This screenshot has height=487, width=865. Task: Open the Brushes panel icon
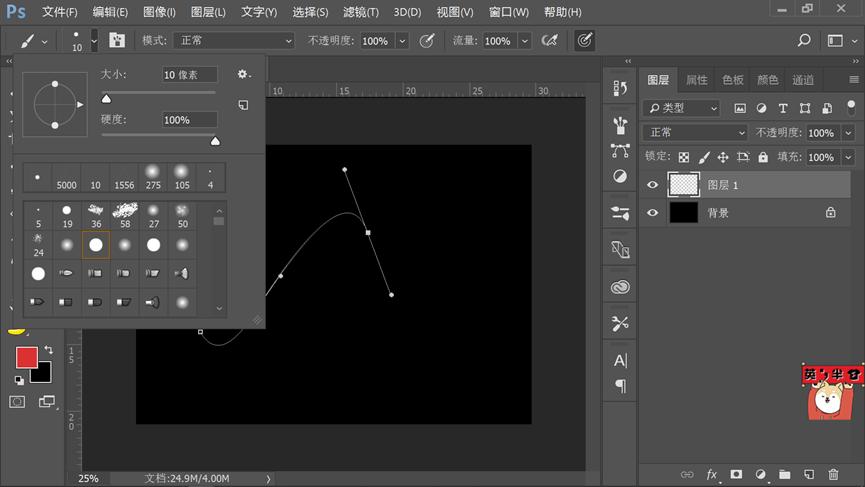(x=620, y=125)
